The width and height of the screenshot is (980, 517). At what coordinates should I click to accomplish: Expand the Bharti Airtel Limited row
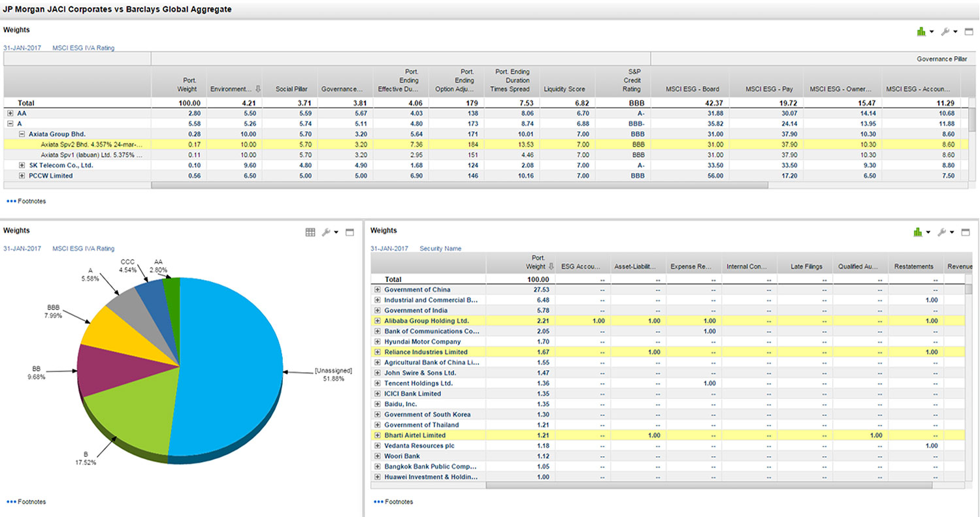(378, 435)
